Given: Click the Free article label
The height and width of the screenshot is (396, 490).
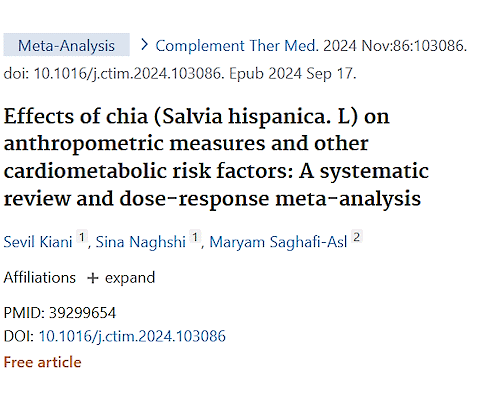Looking at the screenshot, I should pyautogui.click(x=42, y=362).
